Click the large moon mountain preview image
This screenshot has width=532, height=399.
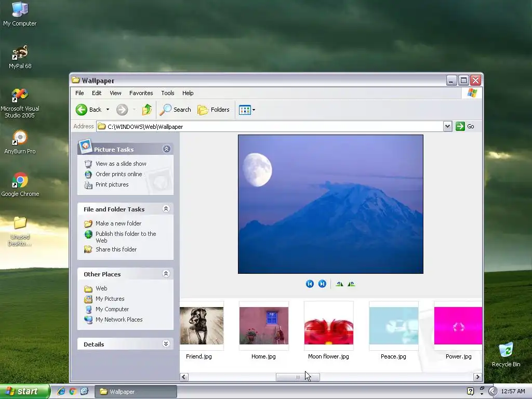point(330,204)
